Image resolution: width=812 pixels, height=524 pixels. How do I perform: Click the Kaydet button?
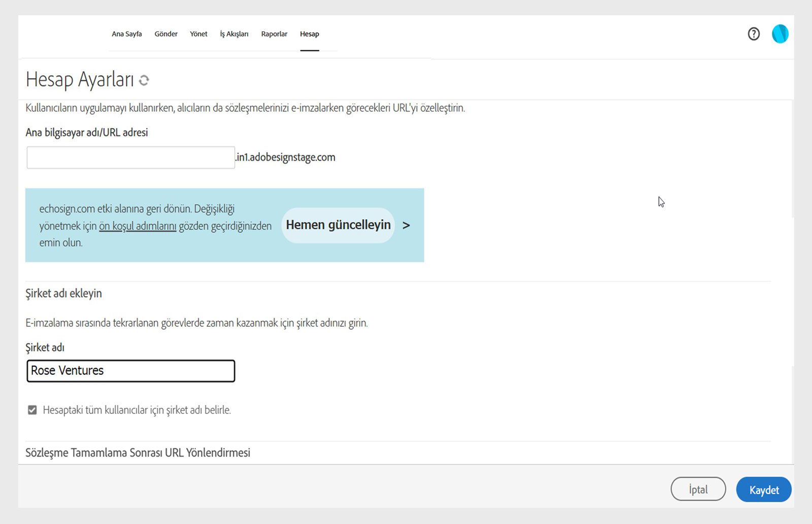point(764,489)
